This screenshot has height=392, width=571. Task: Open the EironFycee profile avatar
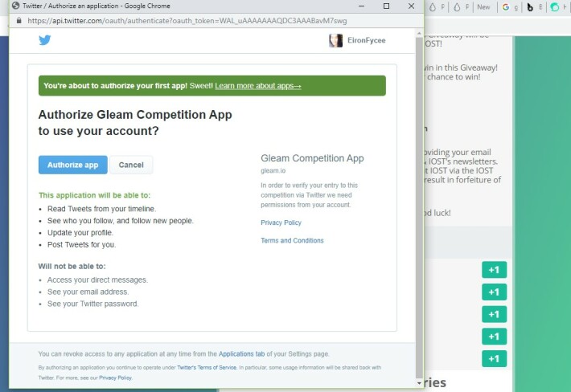(x=335, y=40)
